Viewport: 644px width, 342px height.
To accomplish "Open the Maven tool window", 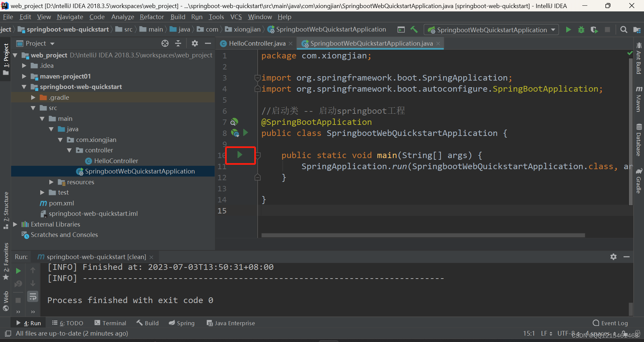I will pyautogui.click(x=639, y=99).
